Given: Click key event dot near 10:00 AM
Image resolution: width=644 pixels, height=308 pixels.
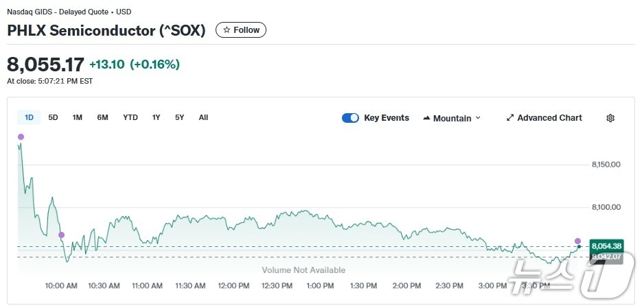Looking at the screenshot, I should 61,235.
